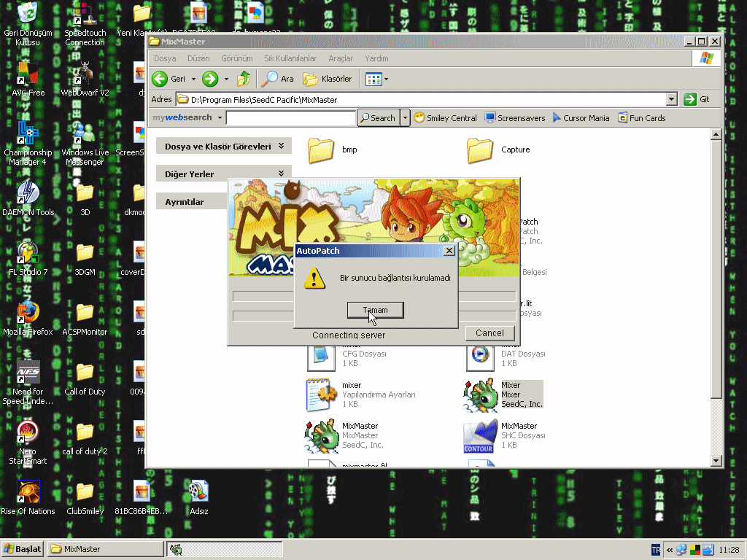Select the MixMaster SHC Dosyası file
The width and height of the screenshot is (747, 560).
[x=505, y=436]
